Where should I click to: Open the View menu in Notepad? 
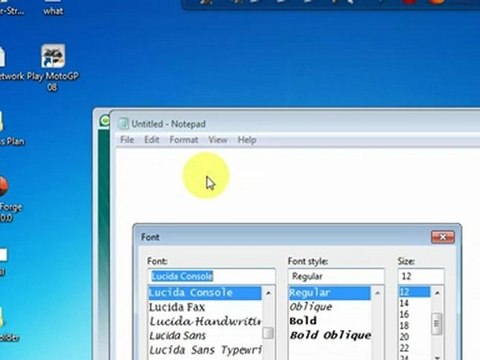coord(218,140)
